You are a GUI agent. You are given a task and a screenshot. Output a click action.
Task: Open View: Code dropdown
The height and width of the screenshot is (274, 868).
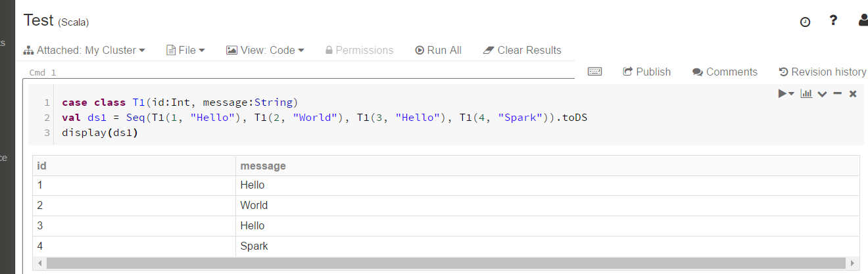pos(265,50)
